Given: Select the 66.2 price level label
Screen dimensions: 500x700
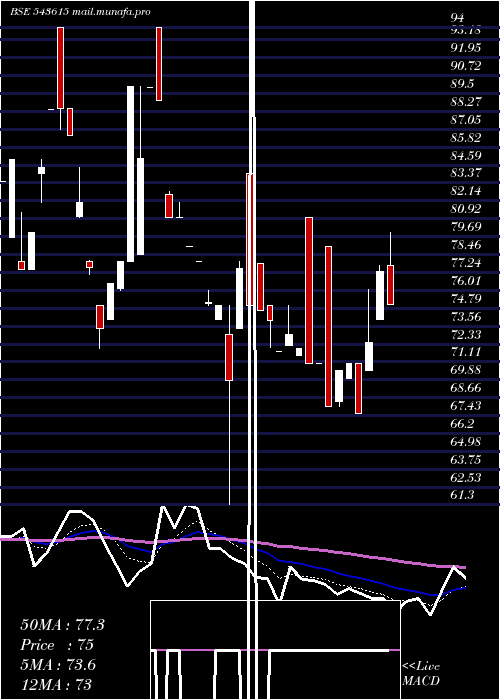Looking at the screenshot, I should pos(462,424).
